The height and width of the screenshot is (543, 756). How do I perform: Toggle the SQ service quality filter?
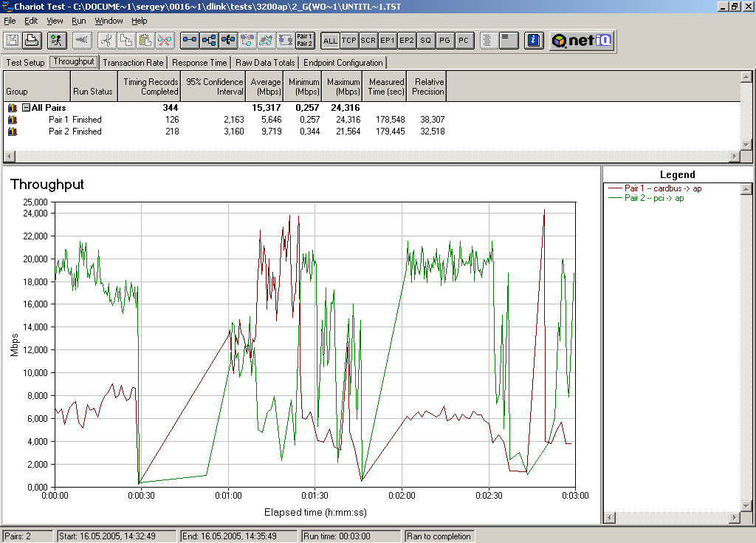pos(425,41)
